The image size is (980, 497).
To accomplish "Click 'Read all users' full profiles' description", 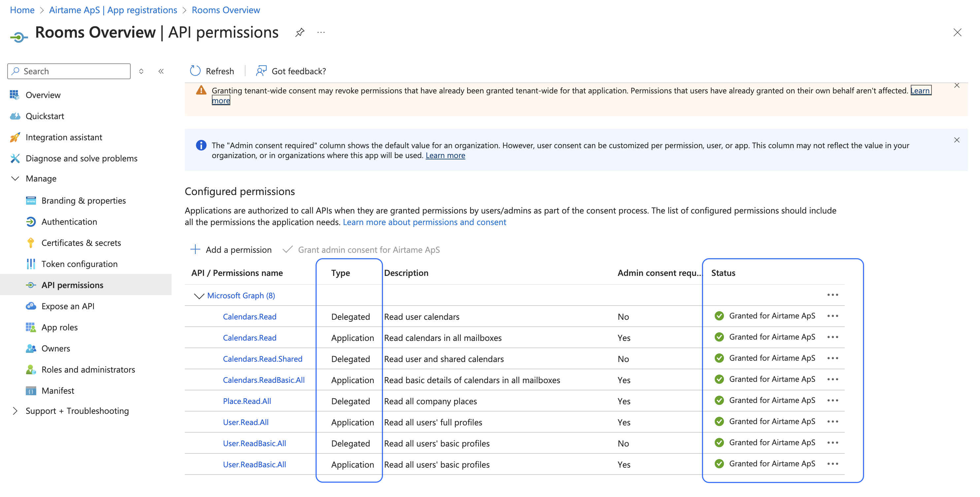I will tap(433, 422).
